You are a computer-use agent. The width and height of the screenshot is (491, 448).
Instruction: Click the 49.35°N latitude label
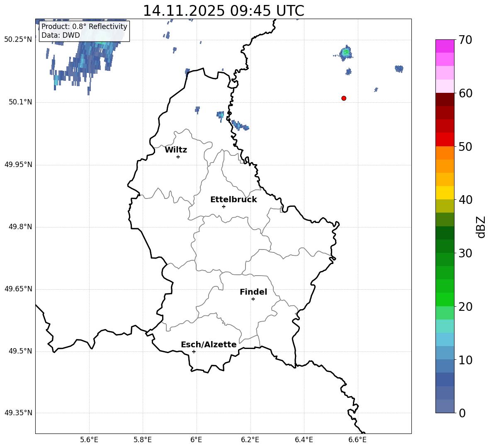[x=18, y=413]
